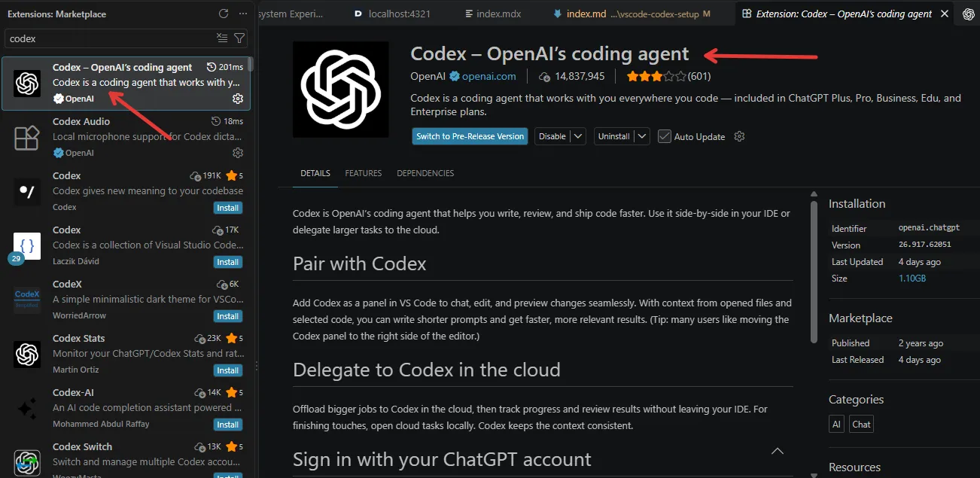Click the Disable button
Image resolution: width=980 pixels, height=478 pixels.
552,136
